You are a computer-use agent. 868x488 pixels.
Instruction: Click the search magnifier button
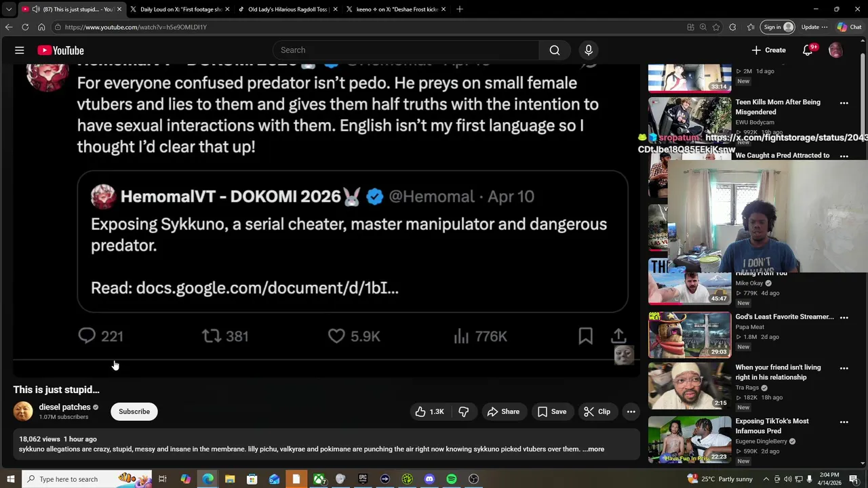(555, 50)
